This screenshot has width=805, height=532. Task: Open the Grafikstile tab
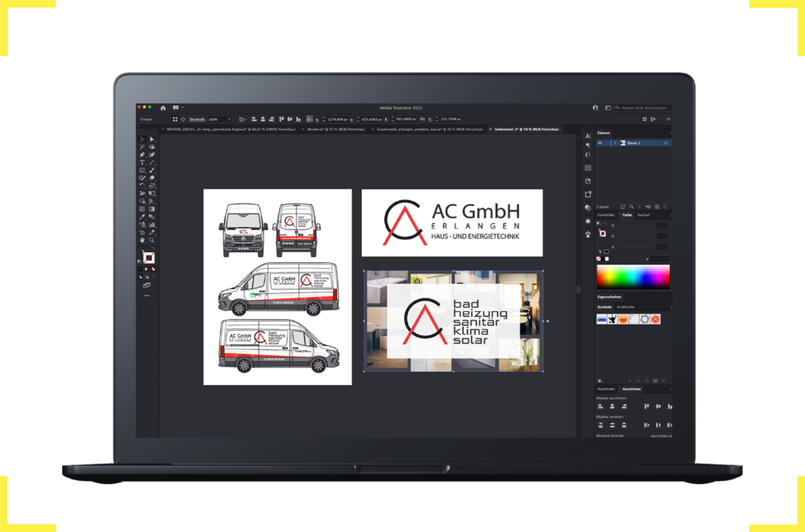[625, 306]
